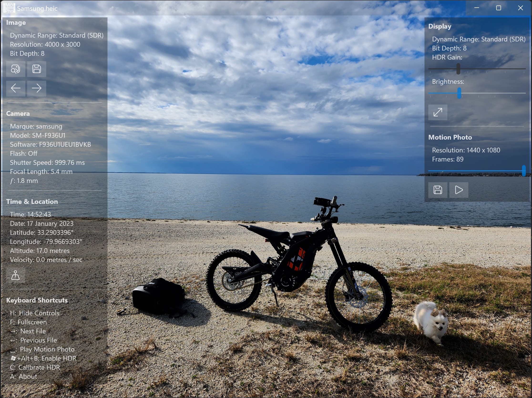
Task: Click the Brightness slider handle
Action: [x=459, y=93]
